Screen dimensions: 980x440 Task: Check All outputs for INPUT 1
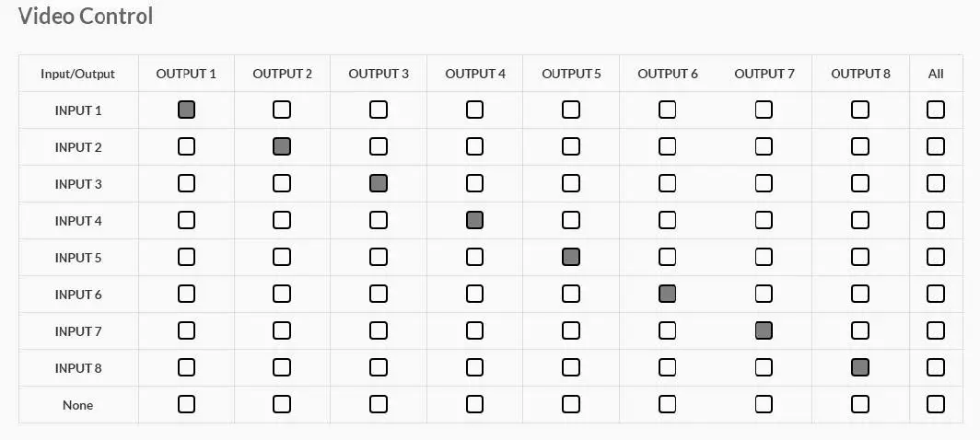click(x=936, y=110)
